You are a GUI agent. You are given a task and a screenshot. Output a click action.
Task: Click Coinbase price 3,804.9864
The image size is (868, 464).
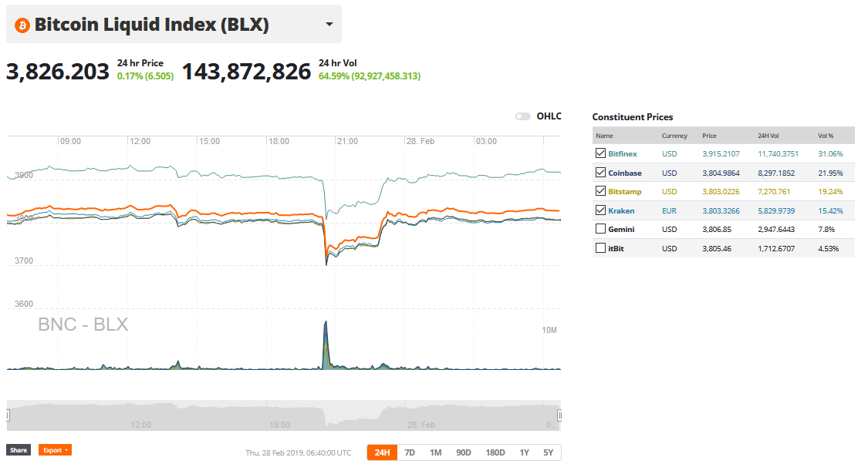click(721, 173)
